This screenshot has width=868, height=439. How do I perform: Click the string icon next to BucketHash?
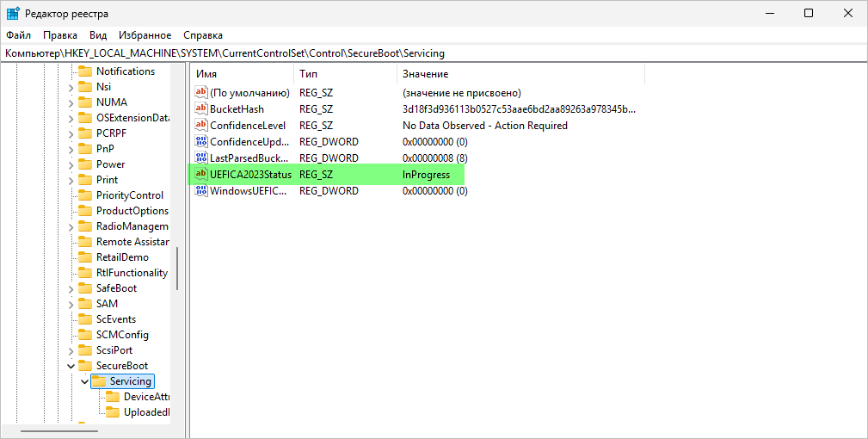pyautogui.click(x=201, y=108)
